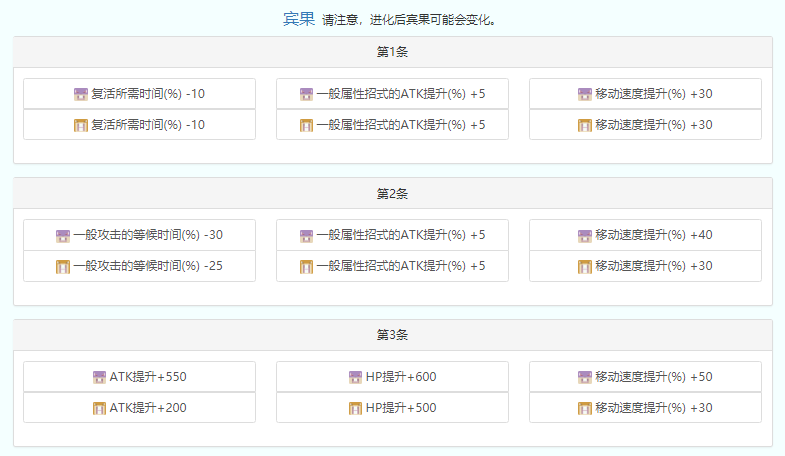Select the 第2条 panel header
The image size is (785, 456).
(392, 193)
